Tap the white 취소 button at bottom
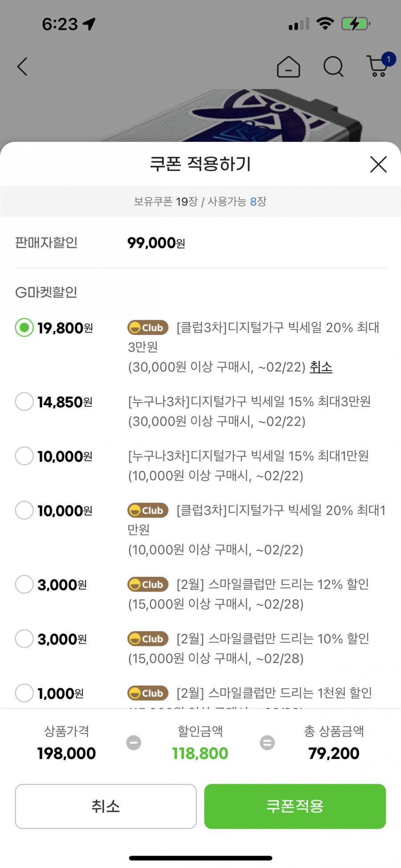401x868 pixels. [106, 806]
